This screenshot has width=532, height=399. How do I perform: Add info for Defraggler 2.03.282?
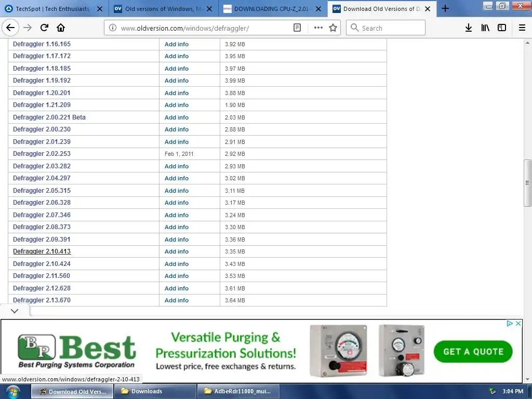click(x=177, y=166)
